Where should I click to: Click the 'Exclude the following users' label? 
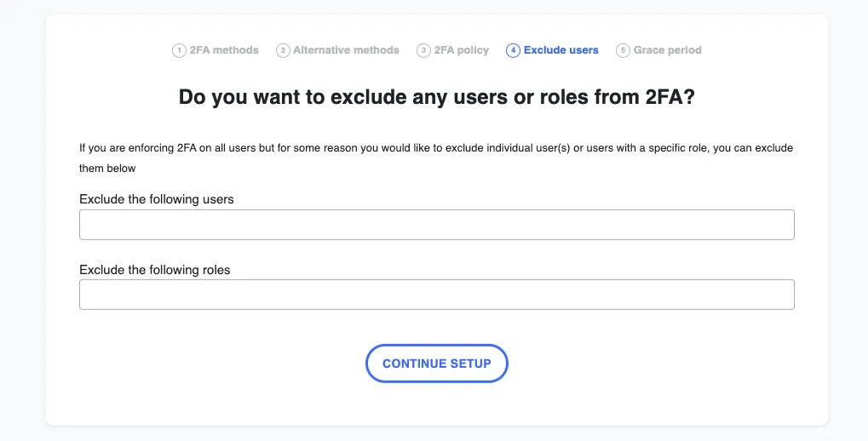157,199
